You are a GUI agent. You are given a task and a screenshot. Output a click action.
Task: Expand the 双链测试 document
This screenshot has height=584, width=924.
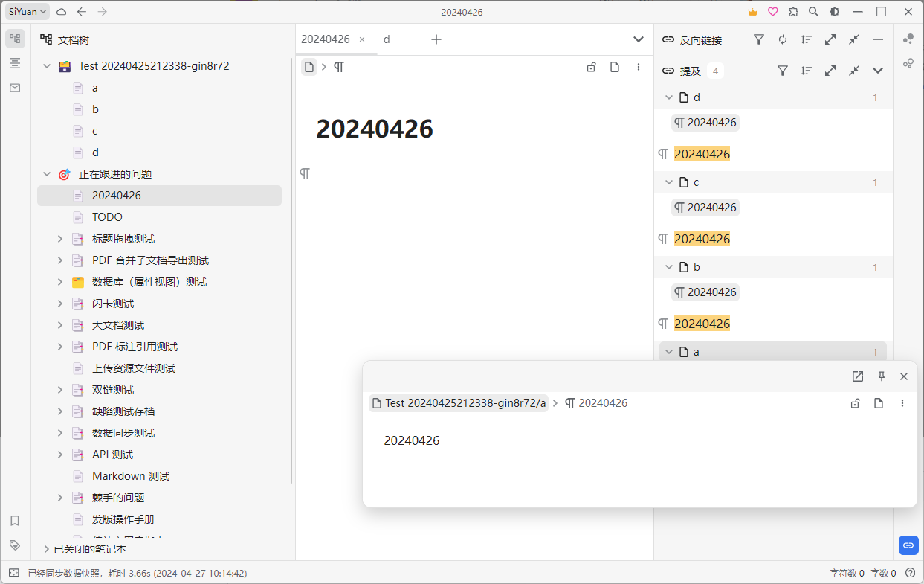60,390
